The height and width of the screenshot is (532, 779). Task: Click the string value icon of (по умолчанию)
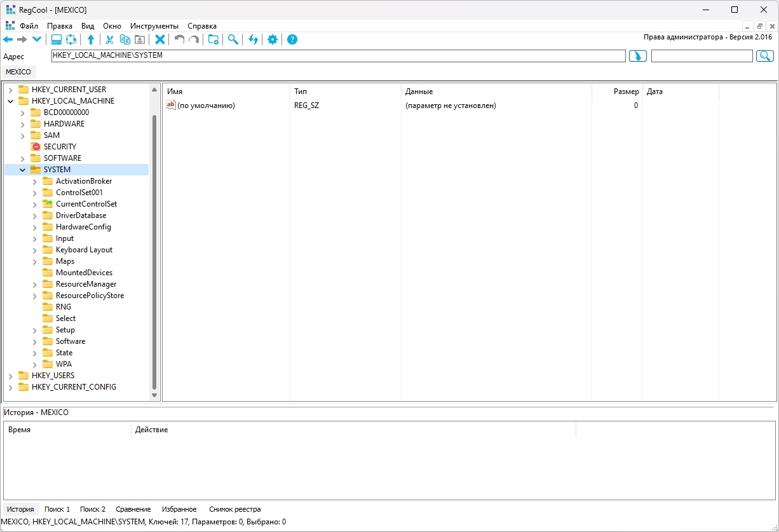[x=170, y=106]
